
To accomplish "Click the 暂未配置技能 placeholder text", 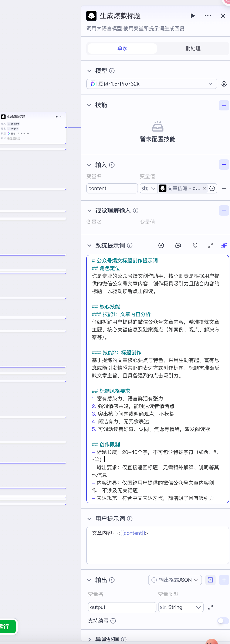I will tap(158, 139).
